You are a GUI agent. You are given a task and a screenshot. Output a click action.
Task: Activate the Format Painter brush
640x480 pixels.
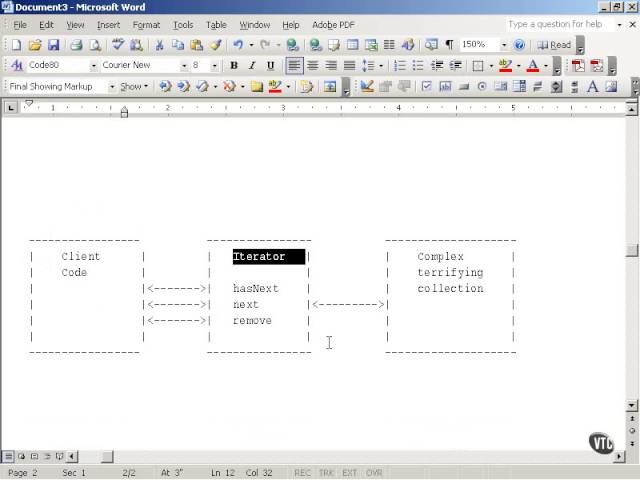216,45
